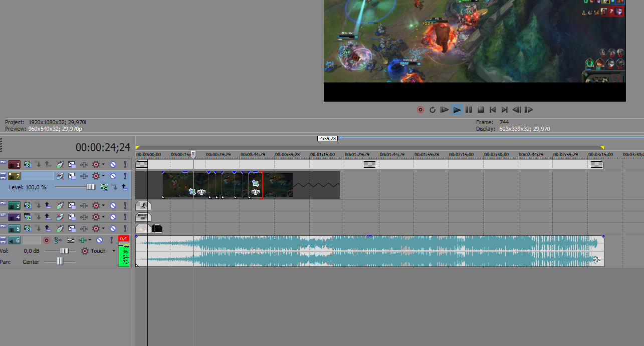This screenshot has width=644, height=346.
Task: Step to the next frame
Action: click(x=529, y=110)
